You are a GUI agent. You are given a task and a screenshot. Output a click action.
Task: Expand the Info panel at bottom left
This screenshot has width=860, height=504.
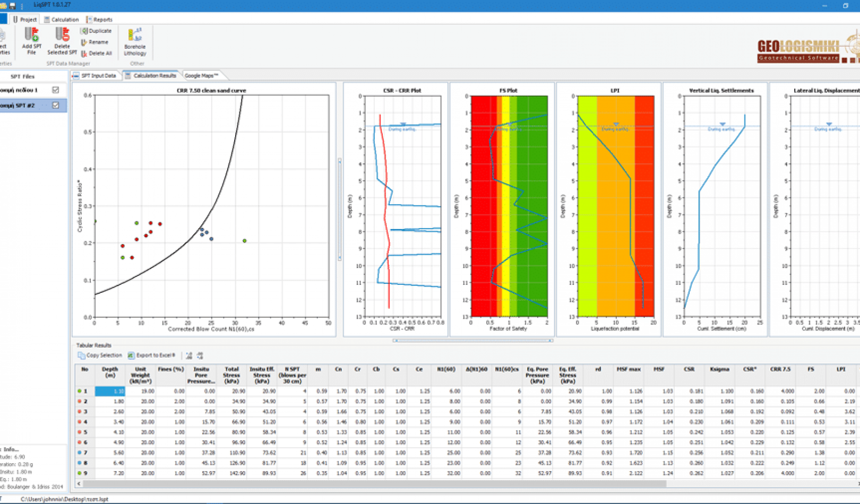pos(11,449)
